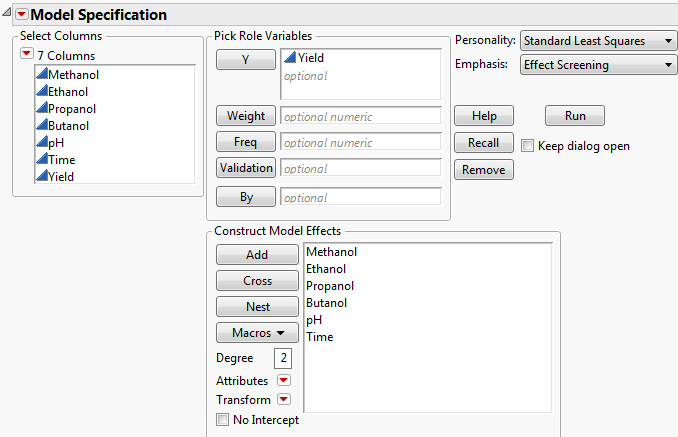Click the Degree number field
678x437 pixels.
coord(283,358)
